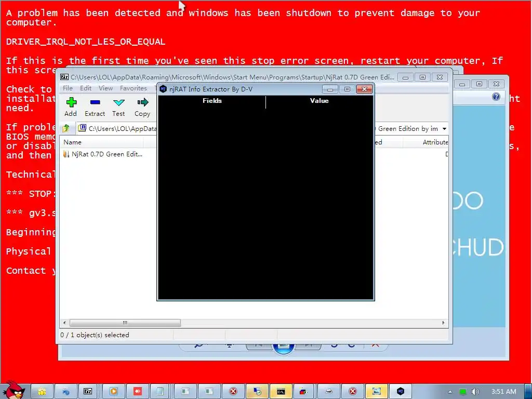
Task: Click the right arrow of the horizontal scrollbar
Action: 444,323
